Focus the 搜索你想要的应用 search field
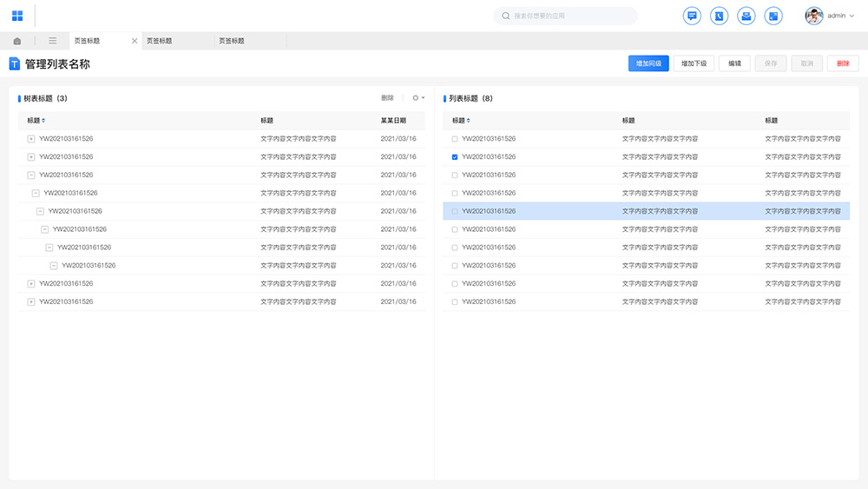This screenshot has height=489, width=868. 565,16
